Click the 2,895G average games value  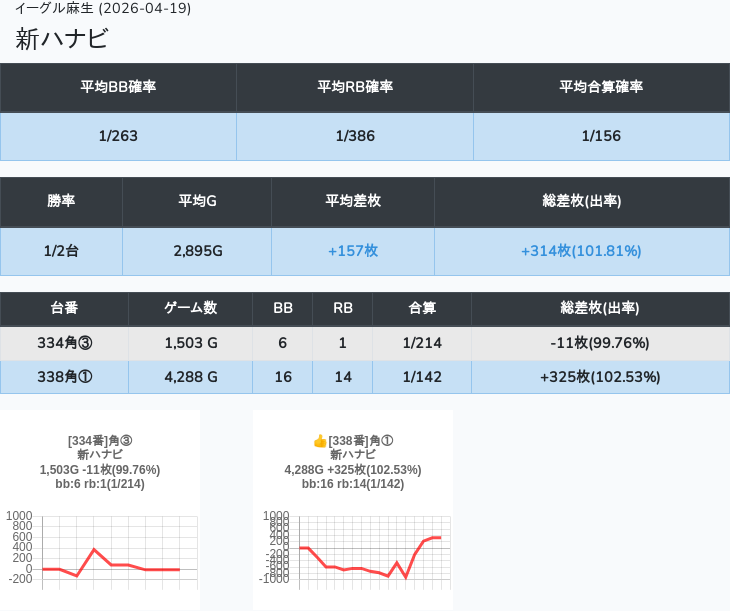(197, 251)
